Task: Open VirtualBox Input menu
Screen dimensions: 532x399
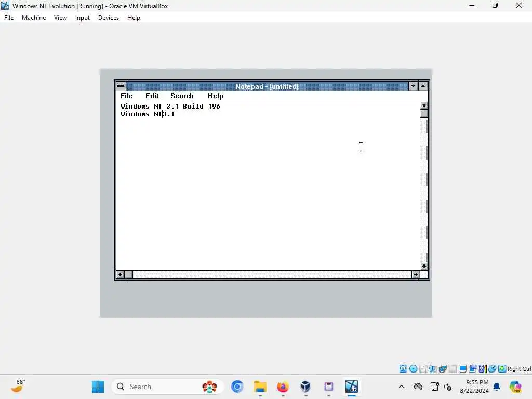Action: 83,18
